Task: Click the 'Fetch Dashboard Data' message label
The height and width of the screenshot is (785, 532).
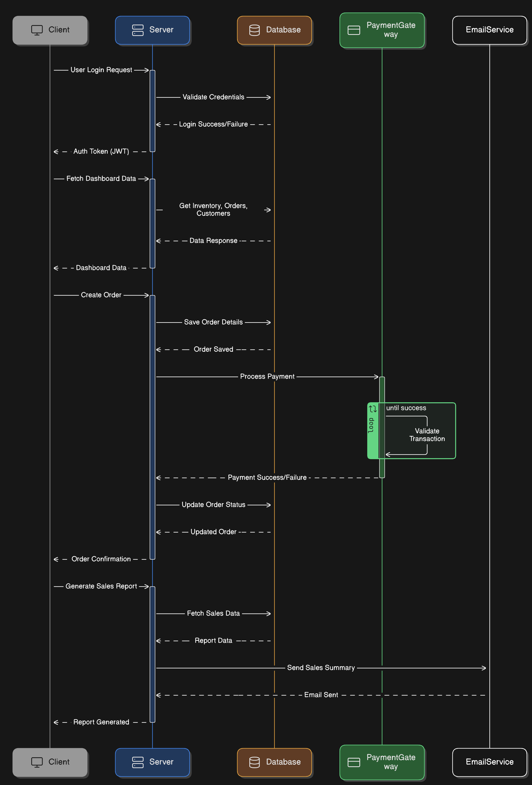Action: coord(101,178)
